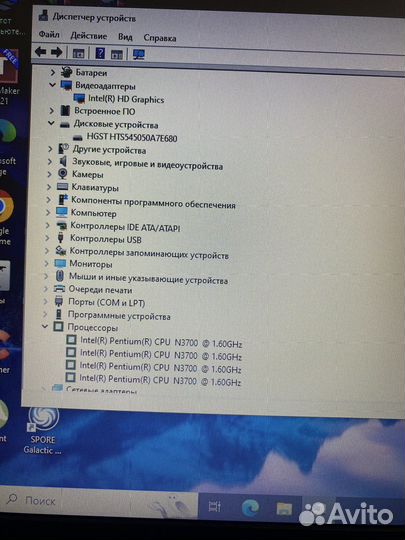
Task: Open the Вид menu
Action: point(125,37)
